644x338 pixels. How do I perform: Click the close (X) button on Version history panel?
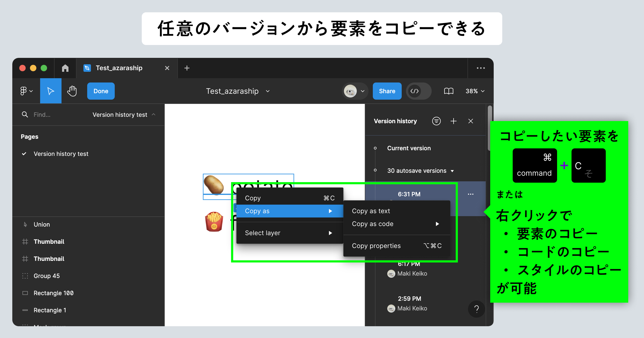pos(471,121)
